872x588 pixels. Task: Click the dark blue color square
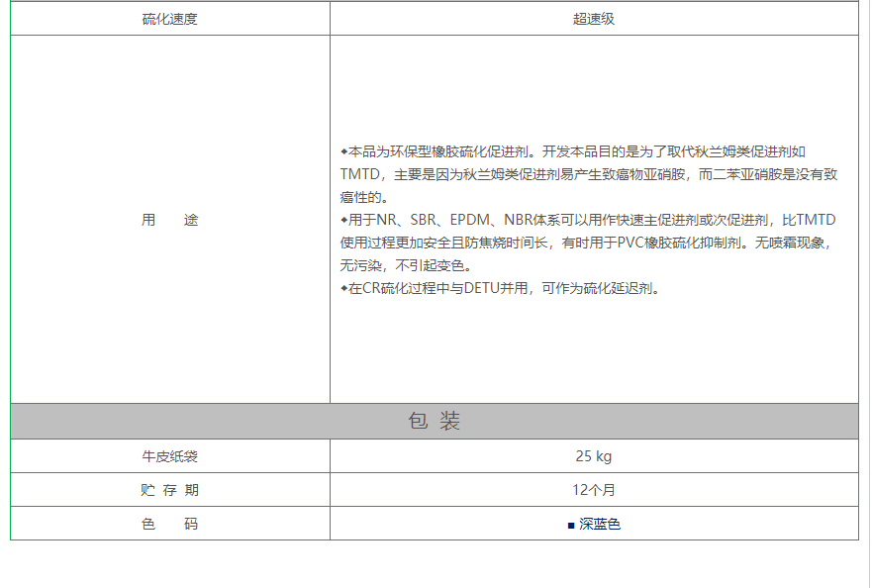[x=571, y=525]
